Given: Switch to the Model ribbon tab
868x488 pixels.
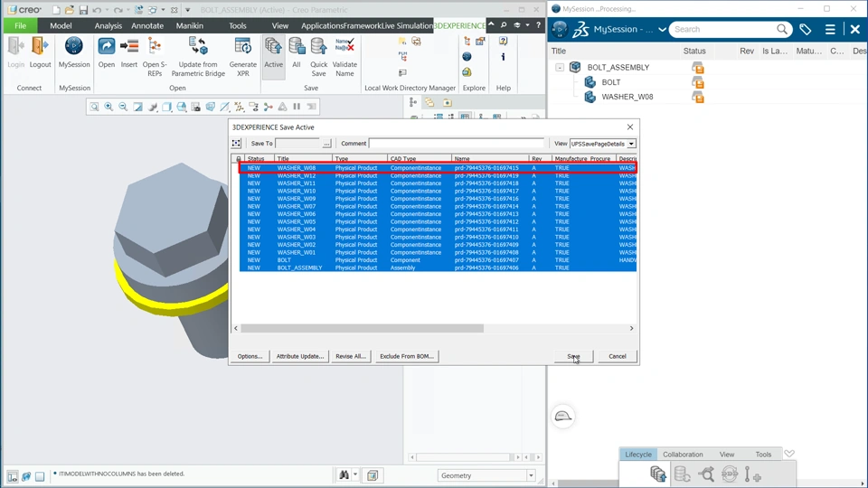Looking at the screenshot, I should pos(61,25).
